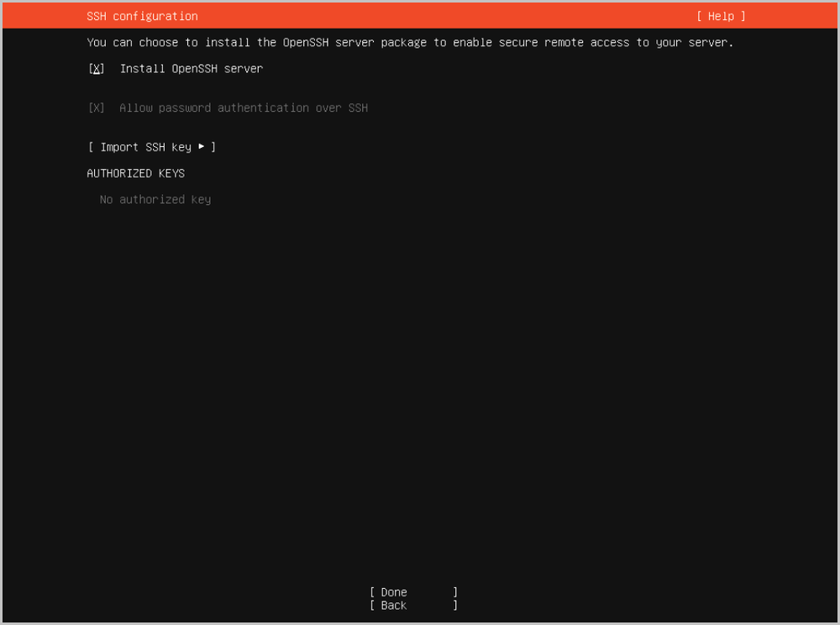Toggle the Allow password authentication checkbox
This screenshot has height=625, width=840.
tap(97, 108)
